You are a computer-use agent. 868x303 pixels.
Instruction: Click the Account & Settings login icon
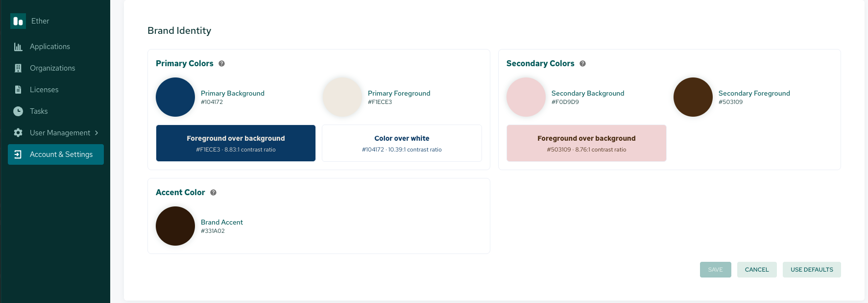click(18, 154)
